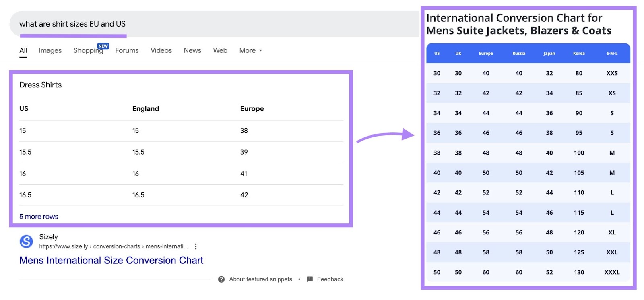The image size is (644, 300).
Task: Select the XXS size cell
Action: tap(612, 73)
